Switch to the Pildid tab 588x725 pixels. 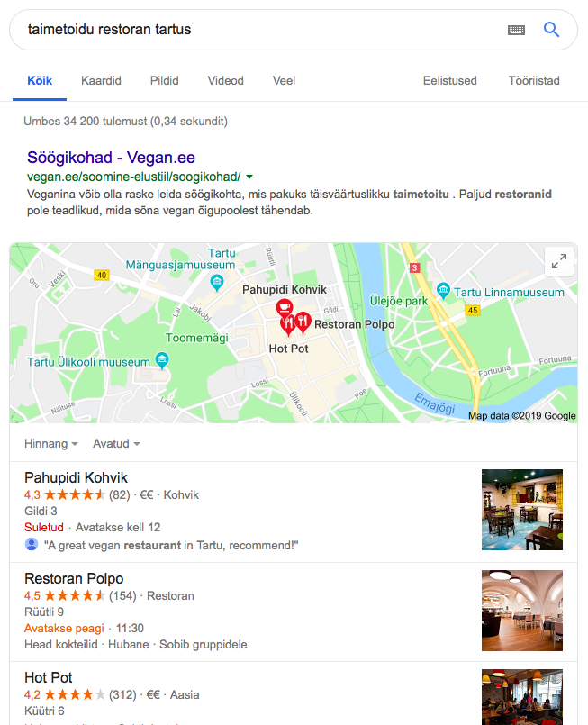pyautogui.click(x=164, y=80)
